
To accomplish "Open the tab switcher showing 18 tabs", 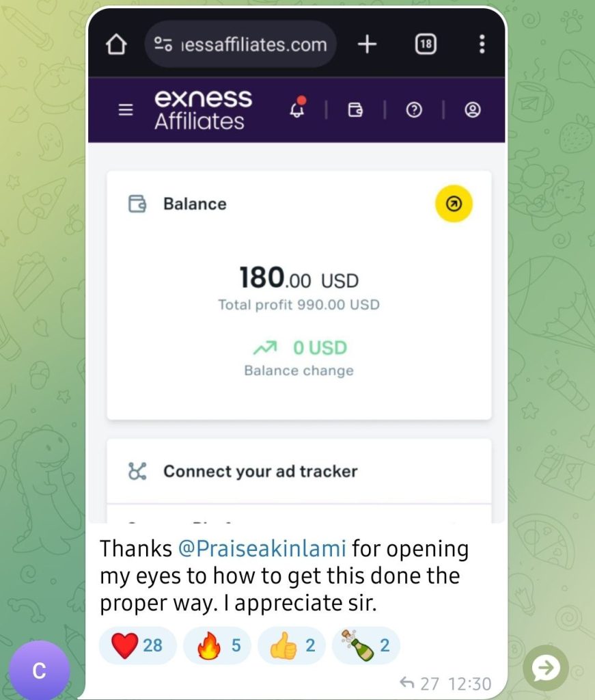I will point(426,44).
